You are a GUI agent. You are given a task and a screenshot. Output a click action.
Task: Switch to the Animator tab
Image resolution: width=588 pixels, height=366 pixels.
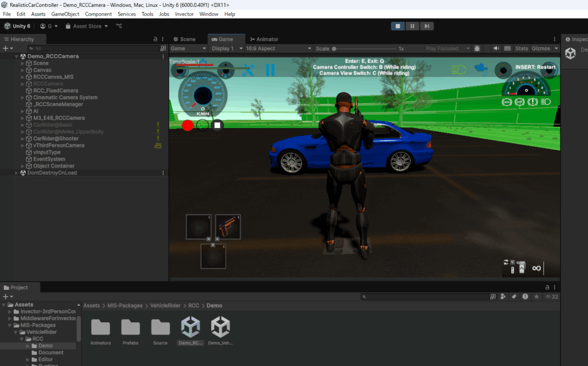tap(264, 39)
